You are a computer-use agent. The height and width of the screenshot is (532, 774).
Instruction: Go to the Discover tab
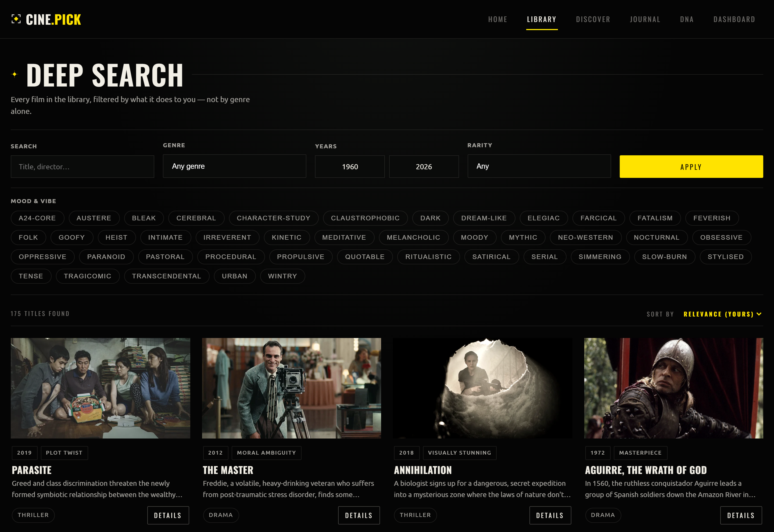coord(593,19)
